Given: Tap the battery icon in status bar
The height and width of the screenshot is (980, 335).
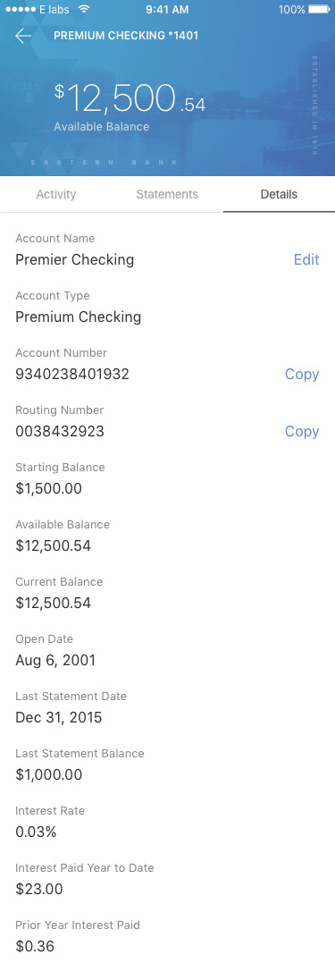Looking at the screenshot, I should tap(319, 9).
